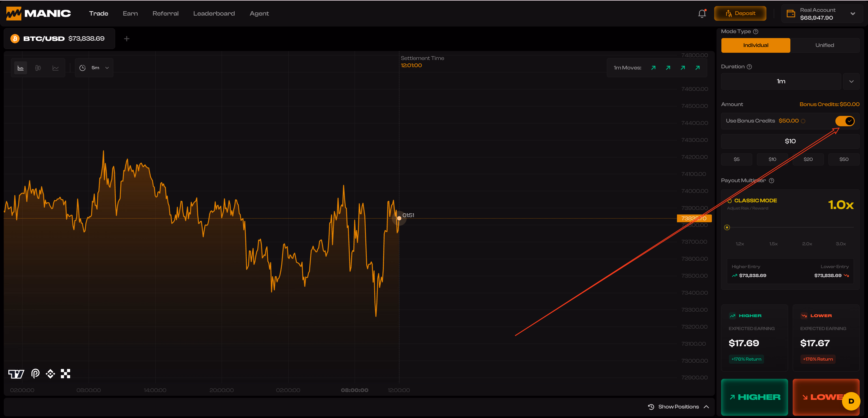
Task: Click Bonus Credits: $50.00 text
Action: click(x=829, y=104)
